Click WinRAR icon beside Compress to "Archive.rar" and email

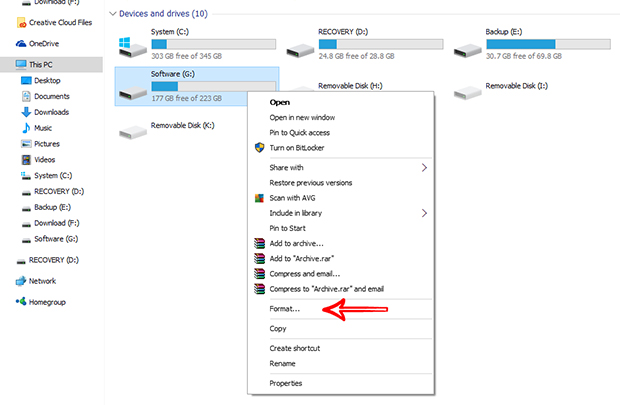[x=259, y=289]
